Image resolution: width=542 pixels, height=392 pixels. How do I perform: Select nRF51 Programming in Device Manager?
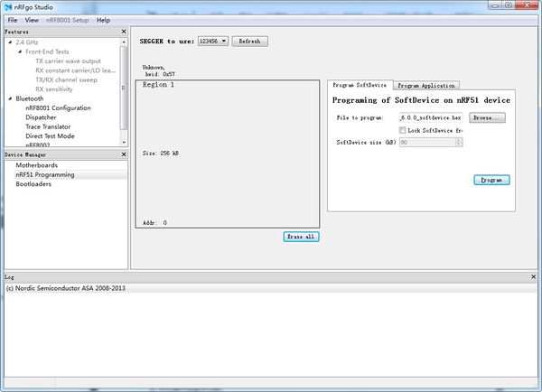pos(45,174)
